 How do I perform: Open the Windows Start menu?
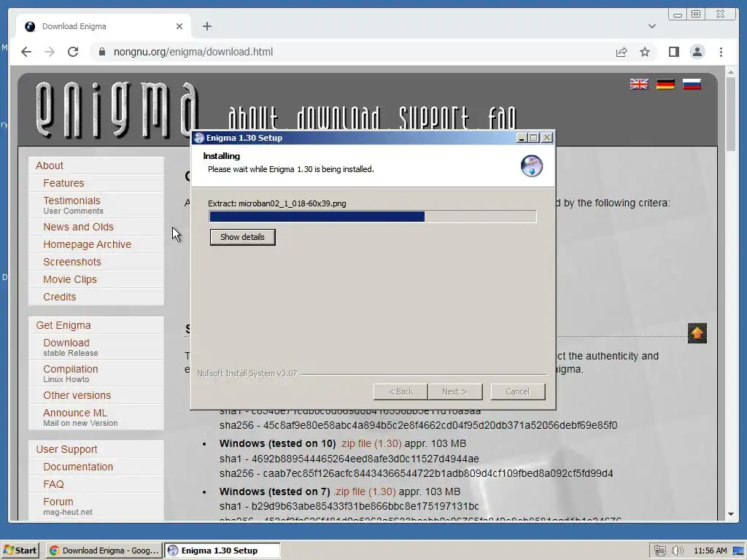20,551
